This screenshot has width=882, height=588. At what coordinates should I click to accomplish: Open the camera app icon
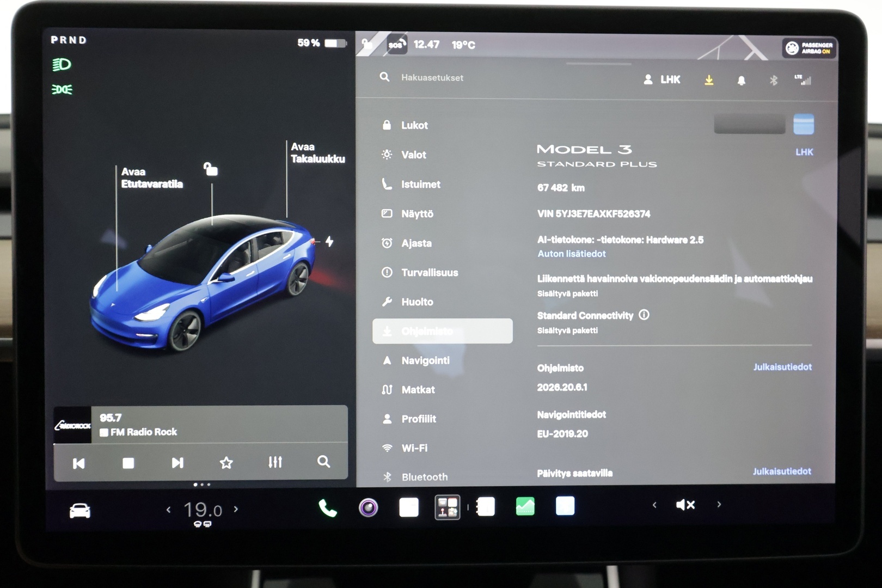click(x=369, y=508)
